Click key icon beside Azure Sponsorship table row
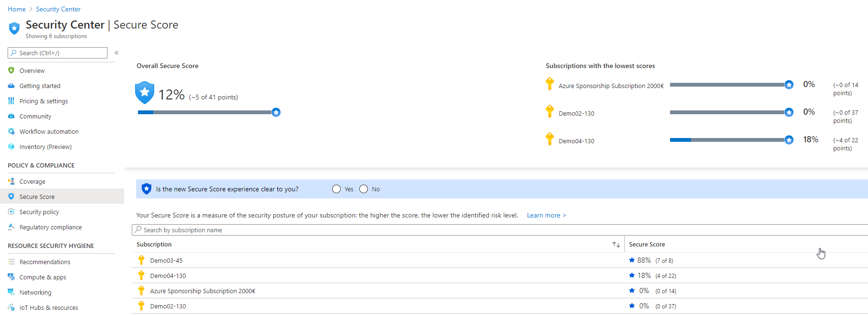The height and width of the screenshot is (316, 868). (141, 290)
